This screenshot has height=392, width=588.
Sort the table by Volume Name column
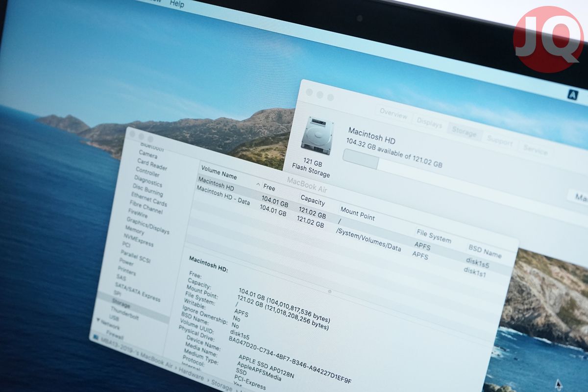click(219, 173)
